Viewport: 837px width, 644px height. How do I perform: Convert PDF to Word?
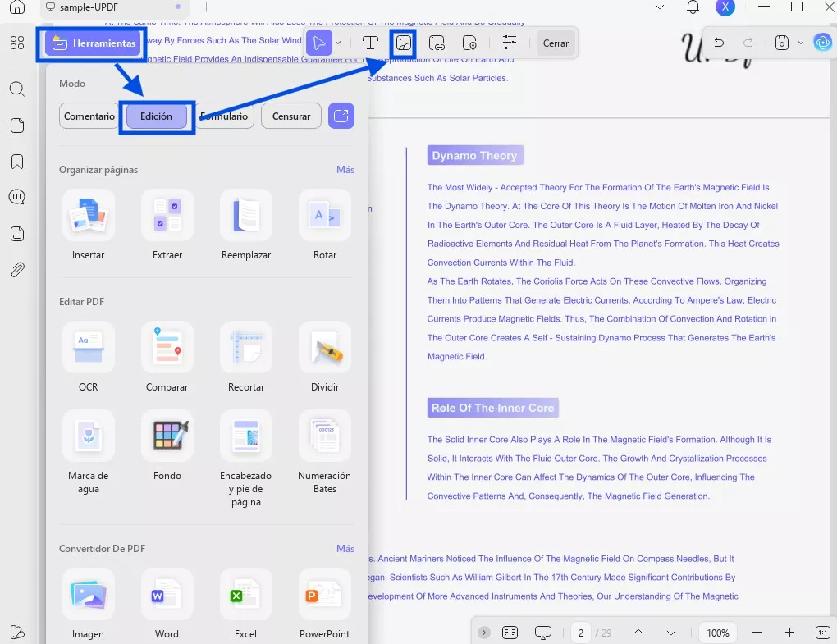[x=167, y=604]
